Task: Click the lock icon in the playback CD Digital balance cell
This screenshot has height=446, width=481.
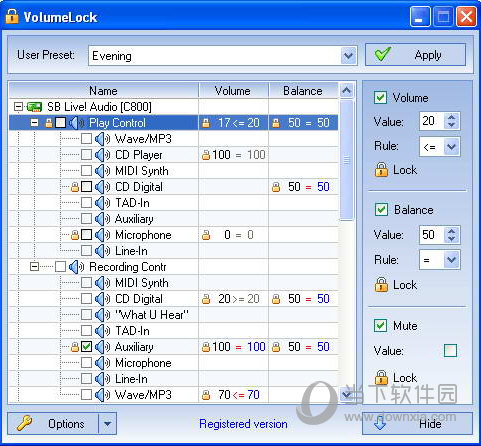Action: 276,187
